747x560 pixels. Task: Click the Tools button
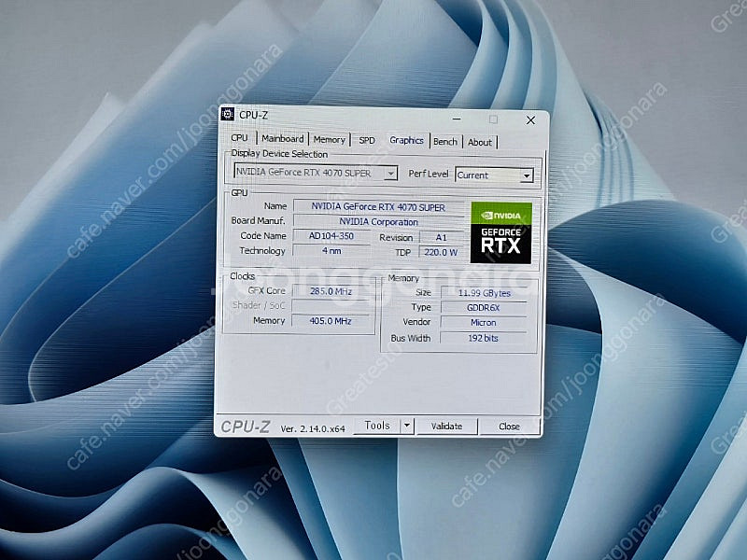(377, 426)
